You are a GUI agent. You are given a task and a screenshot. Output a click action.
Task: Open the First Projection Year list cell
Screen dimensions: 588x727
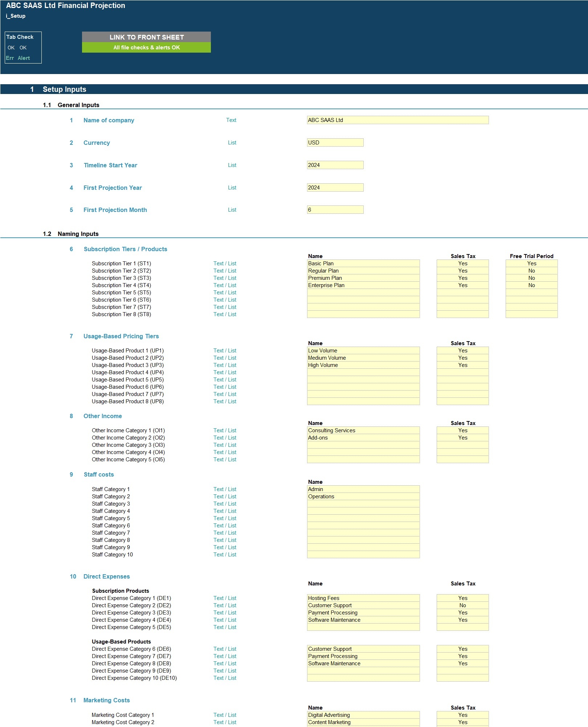[x=335, y=188]
